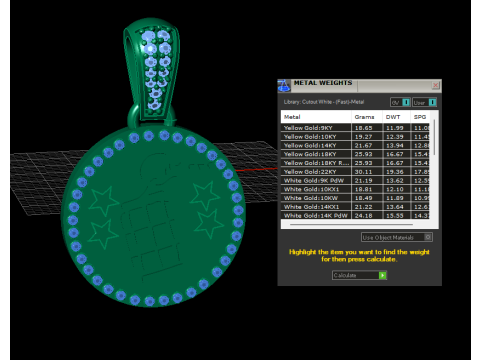Click the horizontal scrollbar under metal list
This screenshot has width=480, height=360.
(x=351, y=225)
